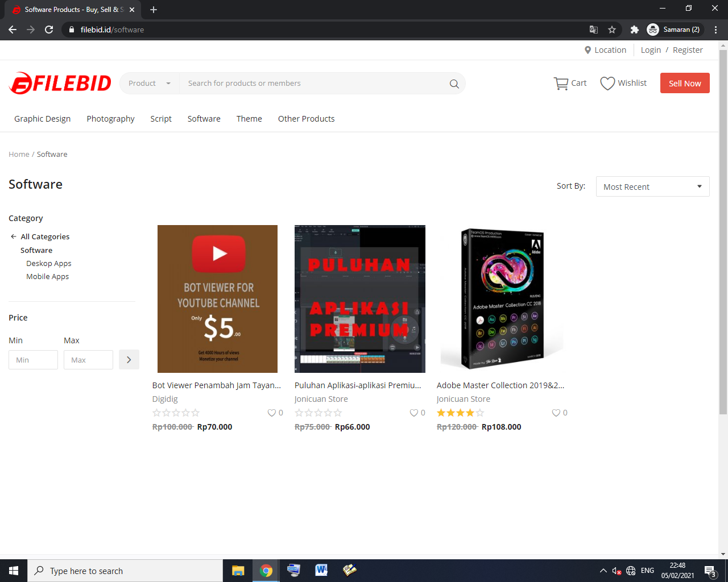Open notification center icon
728x582 pixels.
(x=710, y=571)
